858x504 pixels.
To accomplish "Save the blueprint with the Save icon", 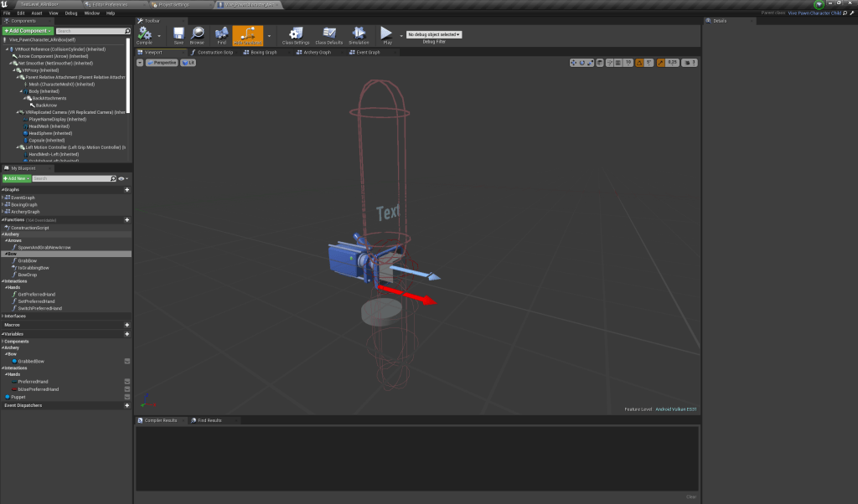I will tap(178, 34).
